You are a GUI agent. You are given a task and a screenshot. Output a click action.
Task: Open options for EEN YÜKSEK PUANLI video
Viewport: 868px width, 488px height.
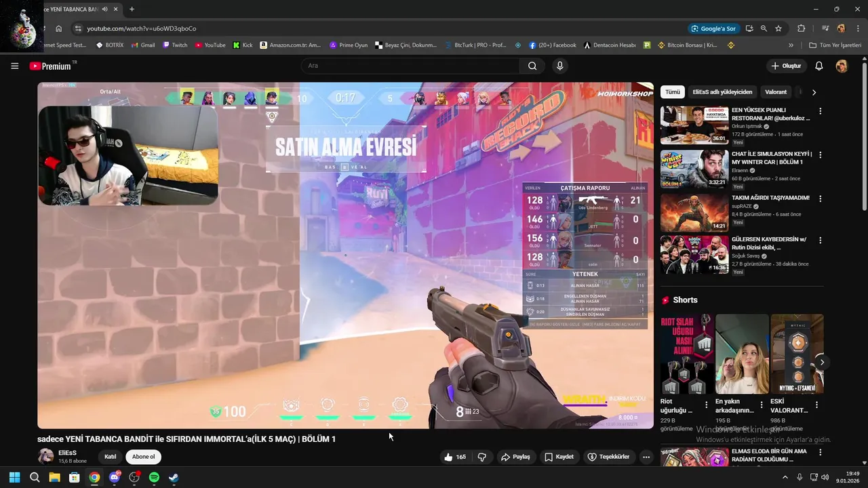820,111
